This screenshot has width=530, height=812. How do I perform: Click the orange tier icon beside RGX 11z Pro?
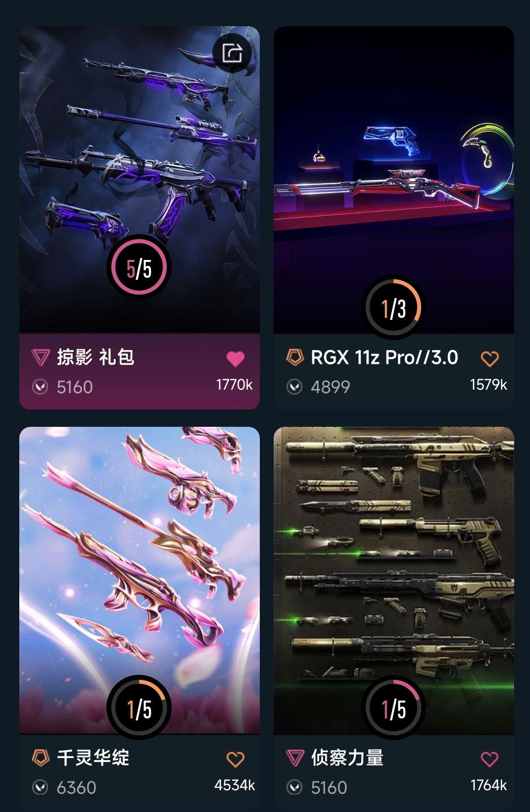(295, 357)
